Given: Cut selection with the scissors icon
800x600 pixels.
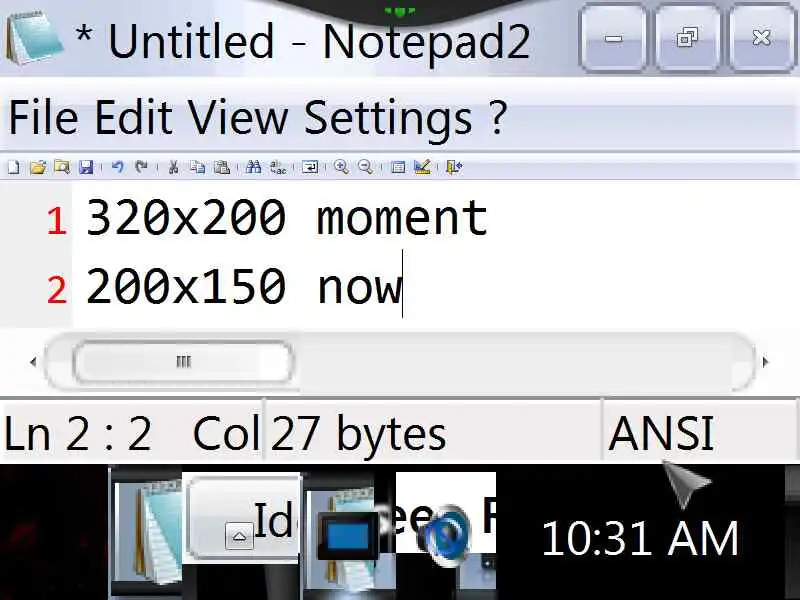Looking at the screenshot, I should 173,167.
